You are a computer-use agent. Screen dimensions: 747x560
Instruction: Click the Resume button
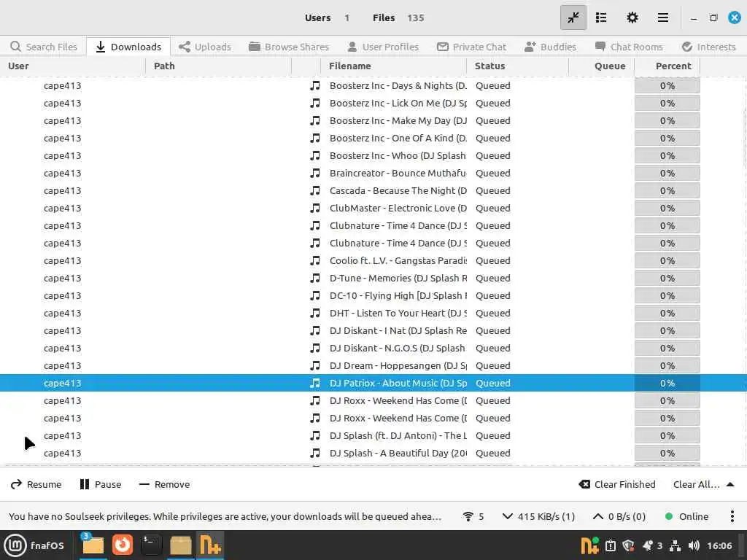[36, 484]
